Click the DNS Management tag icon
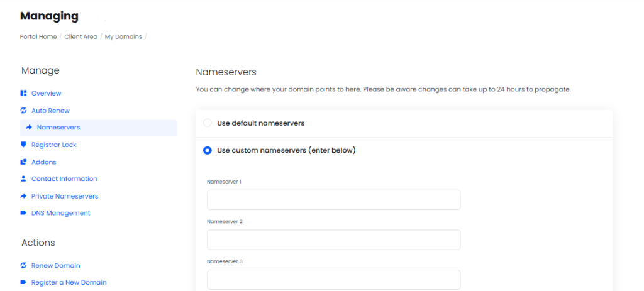Viewport: 644px width, 291px height. [23, 213]
